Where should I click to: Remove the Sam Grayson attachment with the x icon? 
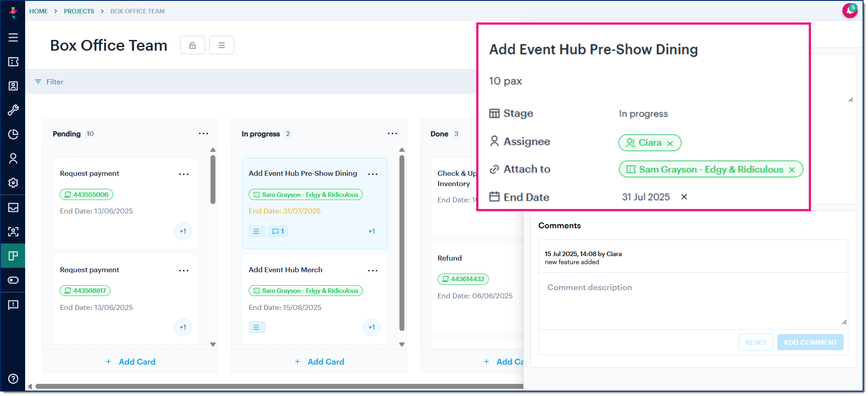(792, 170)
